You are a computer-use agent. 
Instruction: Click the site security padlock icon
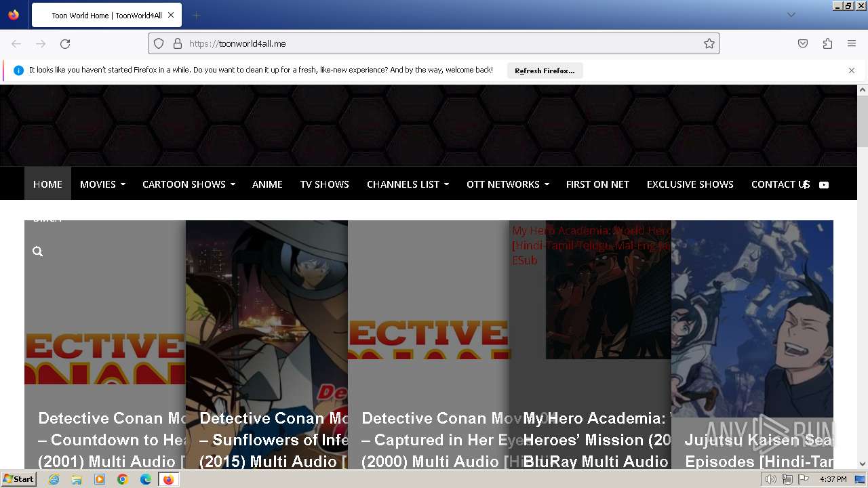178,43
